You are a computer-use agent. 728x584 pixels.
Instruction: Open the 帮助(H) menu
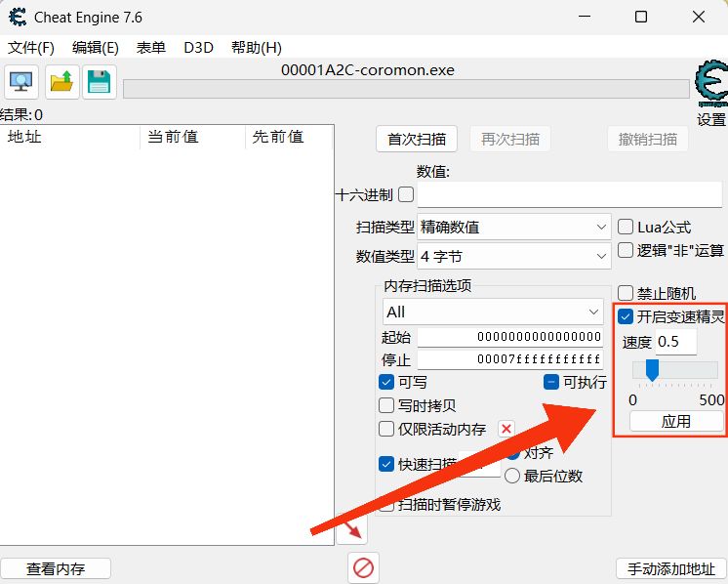point(257,48)
